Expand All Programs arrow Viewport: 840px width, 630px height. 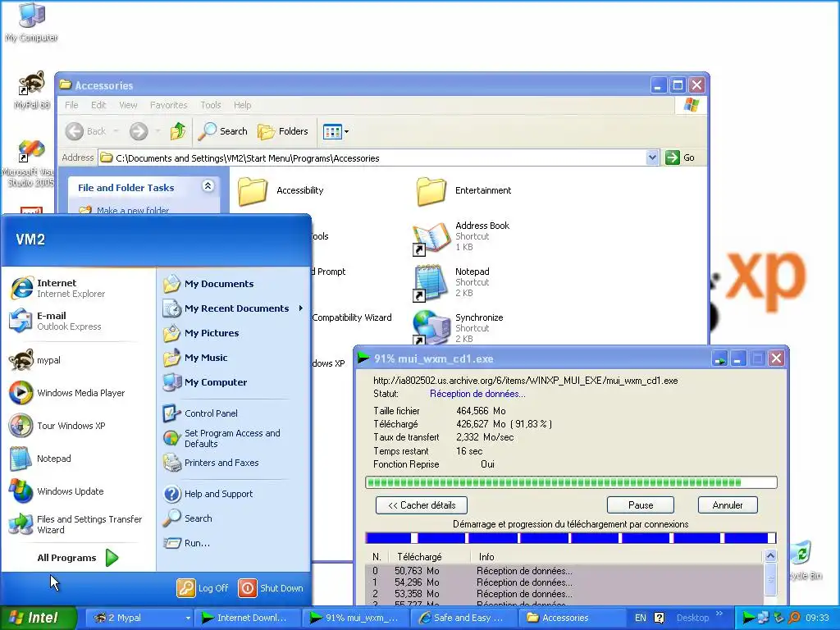click(x=112, y=558)
